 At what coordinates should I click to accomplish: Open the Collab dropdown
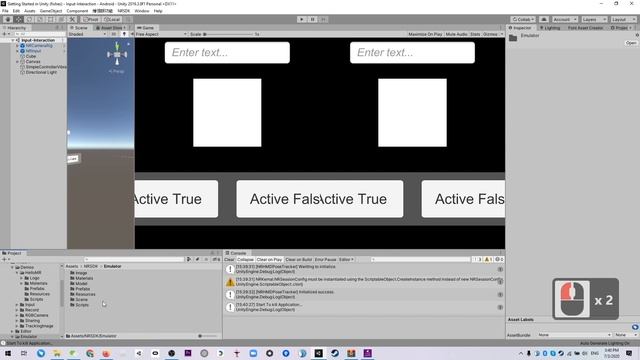523,19
